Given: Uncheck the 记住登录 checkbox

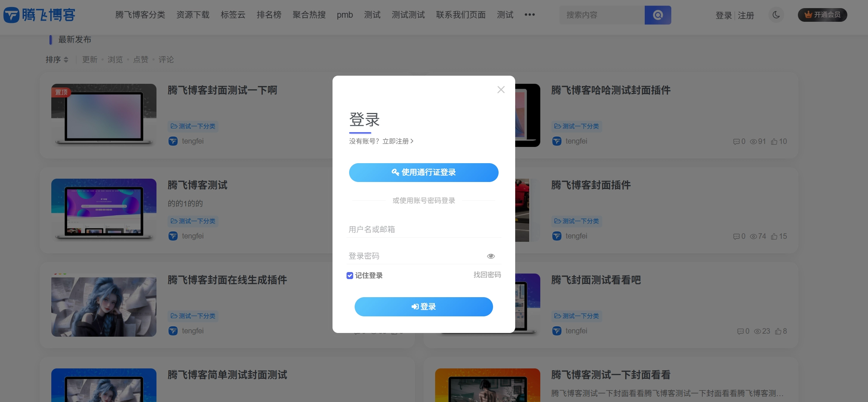Looking at the screenshot, I should point(349,275).
